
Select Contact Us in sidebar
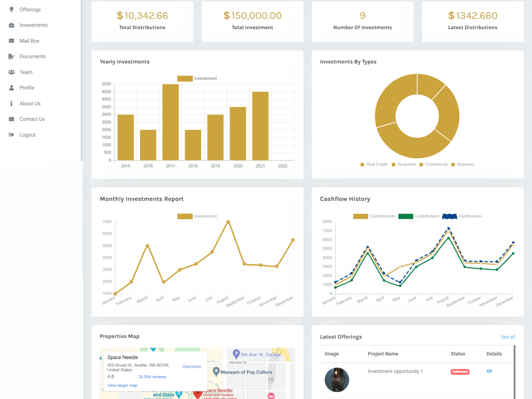click(x=32, y=119)
